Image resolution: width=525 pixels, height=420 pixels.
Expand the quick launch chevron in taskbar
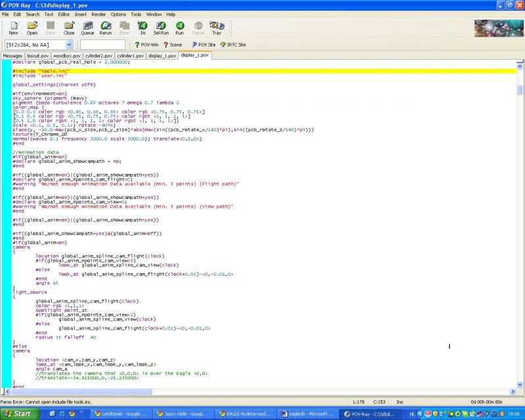pos(81,413)
